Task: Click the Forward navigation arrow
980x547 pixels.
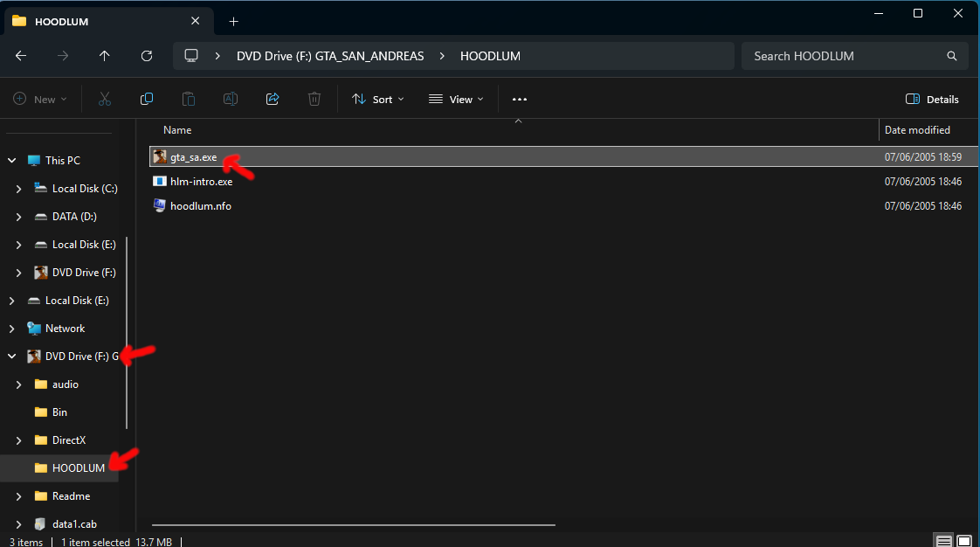Action: point(63,56)
